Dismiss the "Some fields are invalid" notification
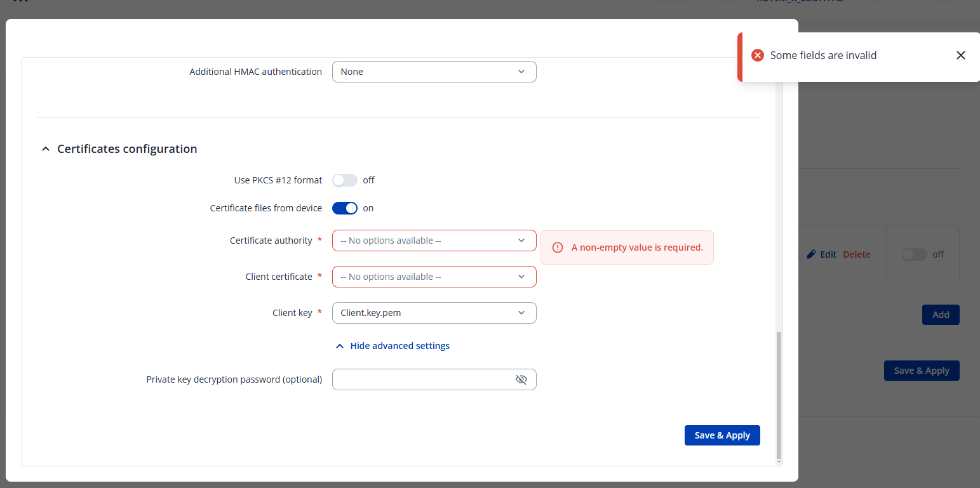Screen dimensions: 980x488 [960, 55]
